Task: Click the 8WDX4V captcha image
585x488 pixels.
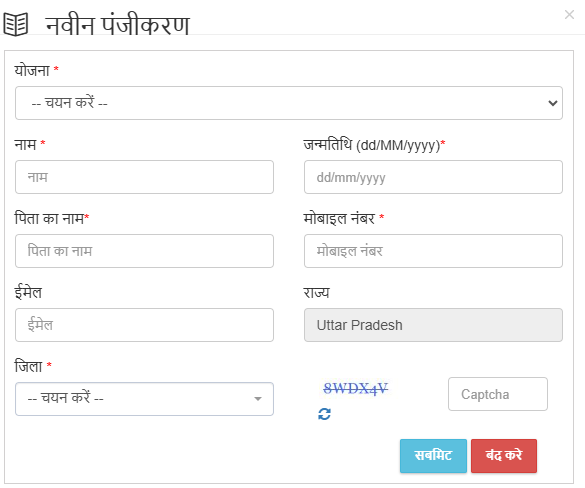Action: [355, 388]
